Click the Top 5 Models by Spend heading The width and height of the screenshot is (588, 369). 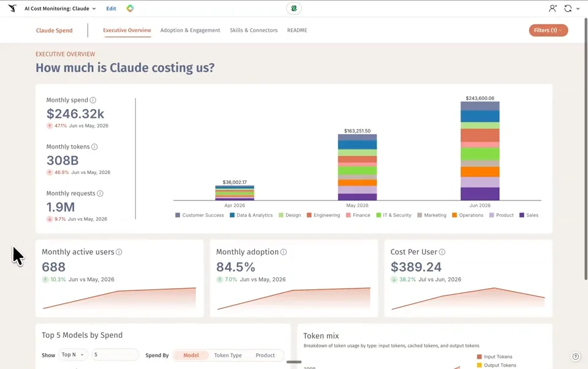tap(82, 335)
